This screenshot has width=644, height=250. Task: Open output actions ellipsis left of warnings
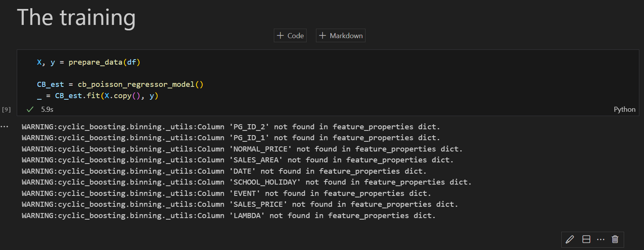tap(4, 127)
